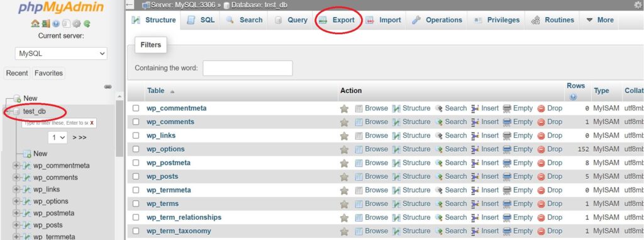Expand wp_options node in sidebar tree
Screen dimensions: 644x240
click(x=16, y=202)
